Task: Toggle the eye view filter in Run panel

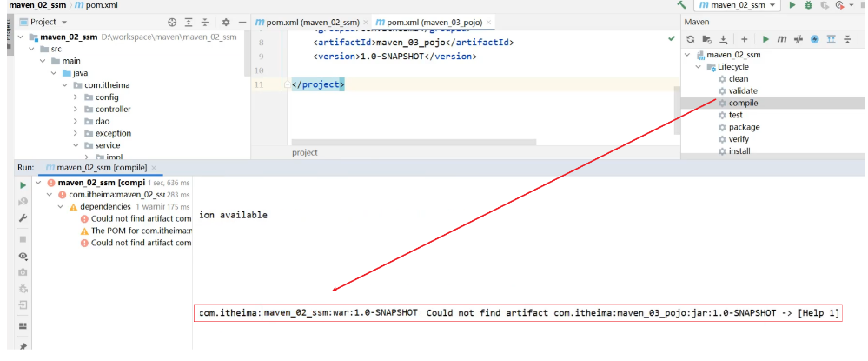Action: (x=23, y=257)
